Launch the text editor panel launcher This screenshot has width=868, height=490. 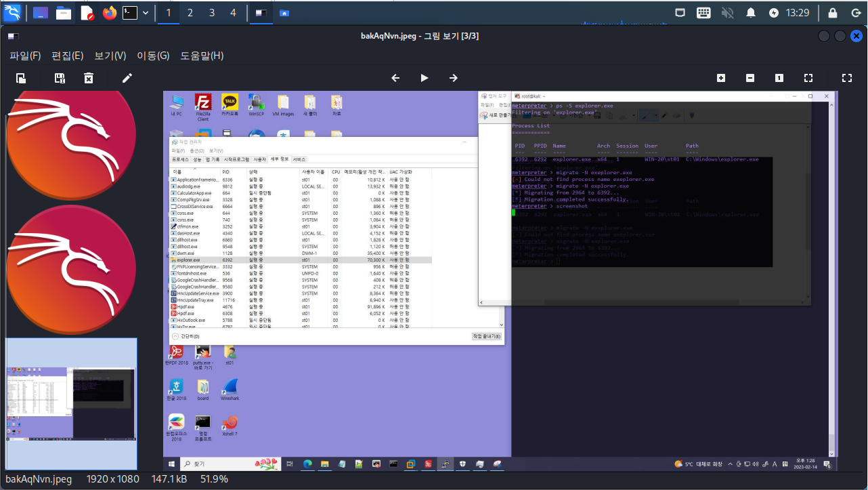[x=87, y=13]
